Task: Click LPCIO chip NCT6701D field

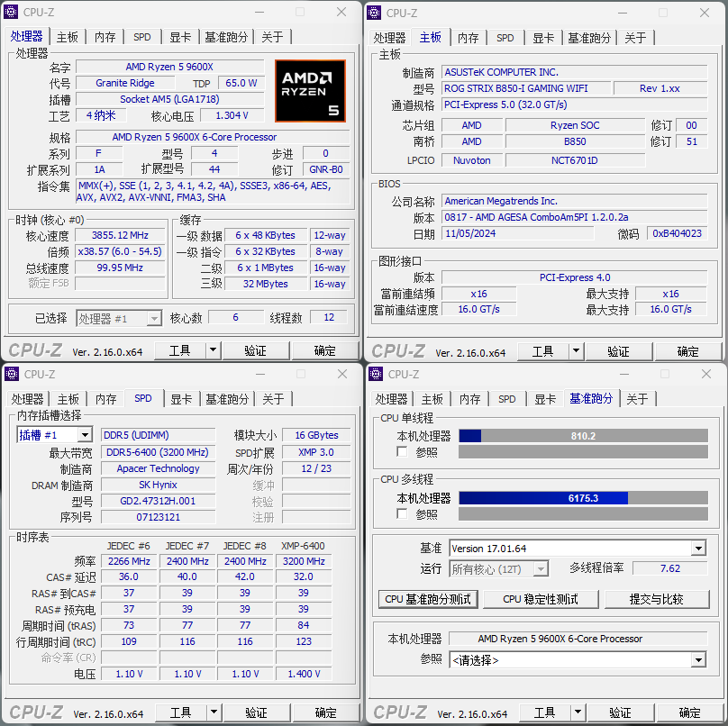Action: coord(575,160)
